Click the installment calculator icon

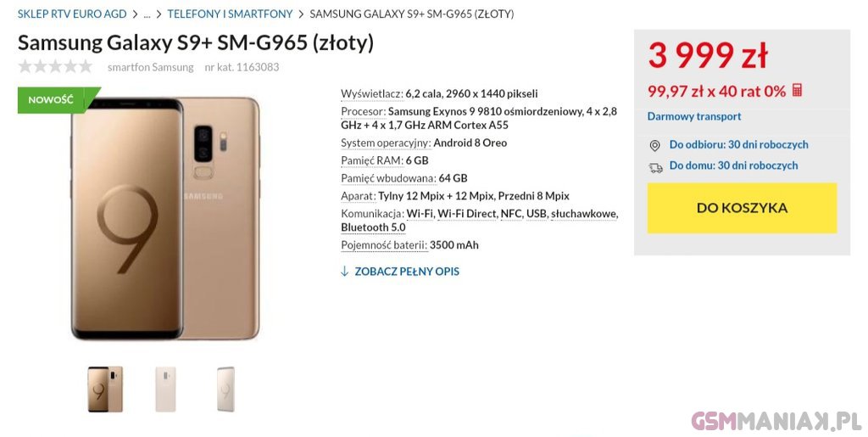click(x=797, y=90)
